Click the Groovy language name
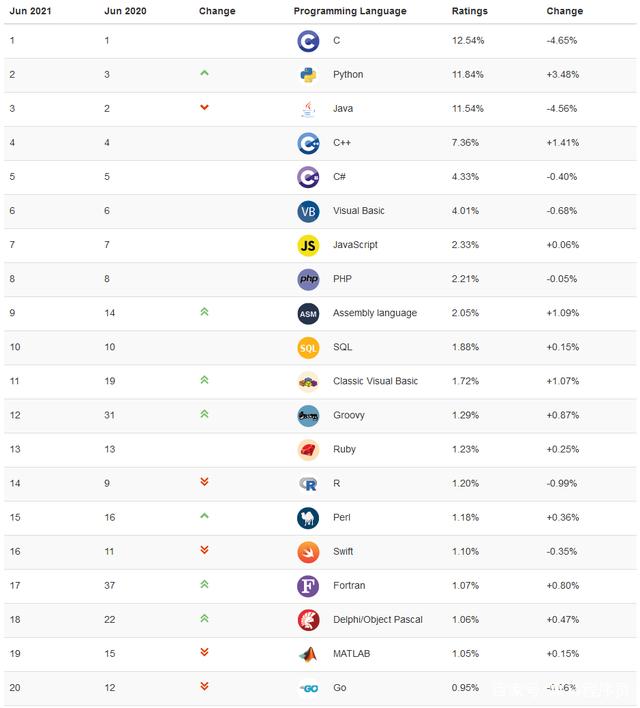Viewport: 640px width, 708px height. click(x=348, y=415)
